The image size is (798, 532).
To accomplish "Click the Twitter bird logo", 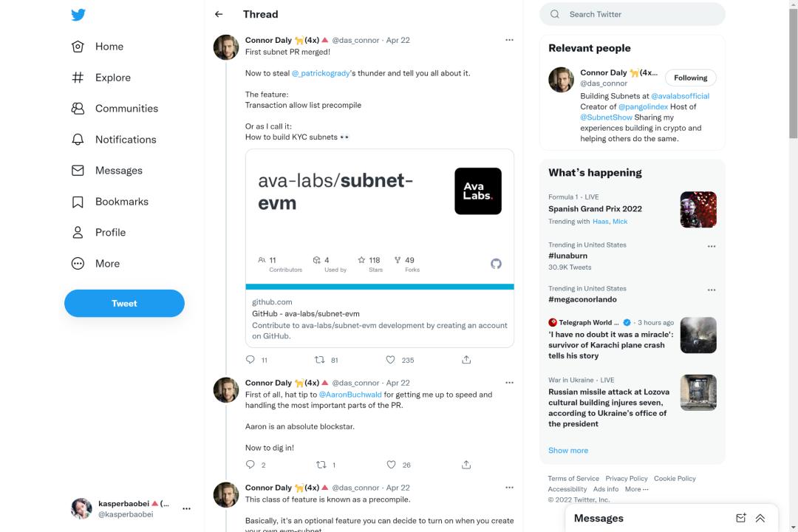I will click(78, 15).
